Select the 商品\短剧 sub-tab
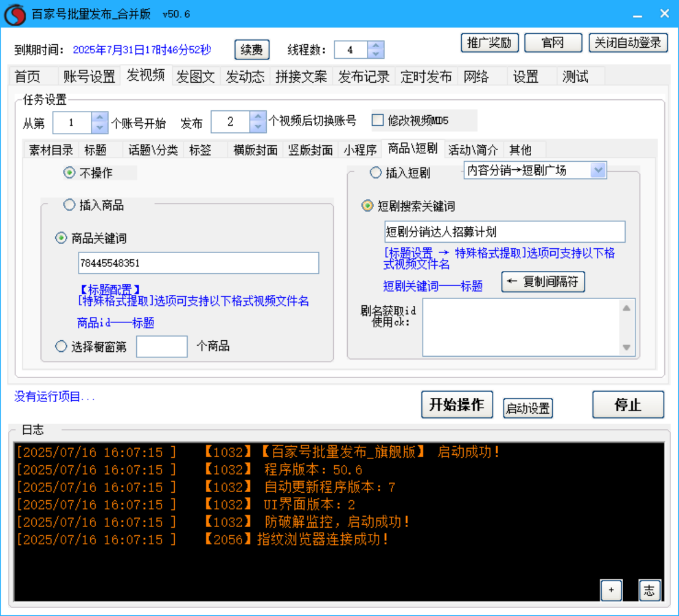679x616 pixels. pyautogui.click(x=413, y=148)
